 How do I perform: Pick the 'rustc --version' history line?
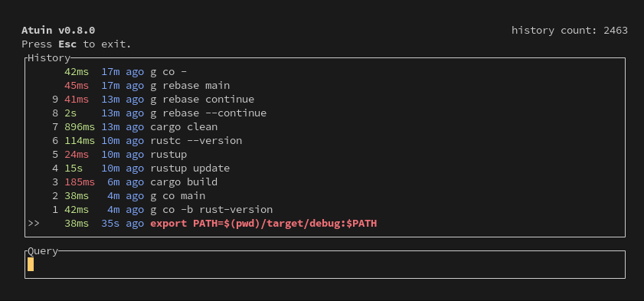(x=325, y=141)
